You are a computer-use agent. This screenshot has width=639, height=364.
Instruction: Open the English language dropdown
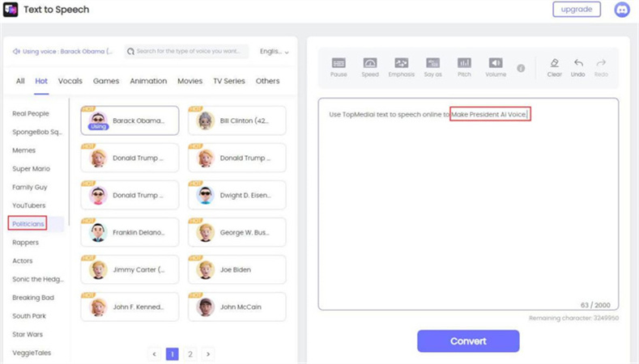275,51
